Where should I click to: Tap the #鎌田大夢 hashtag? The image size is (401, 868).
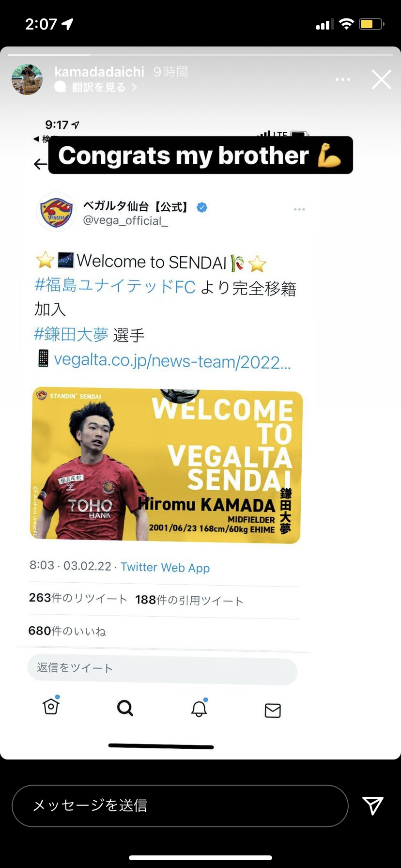pos(71,334)
